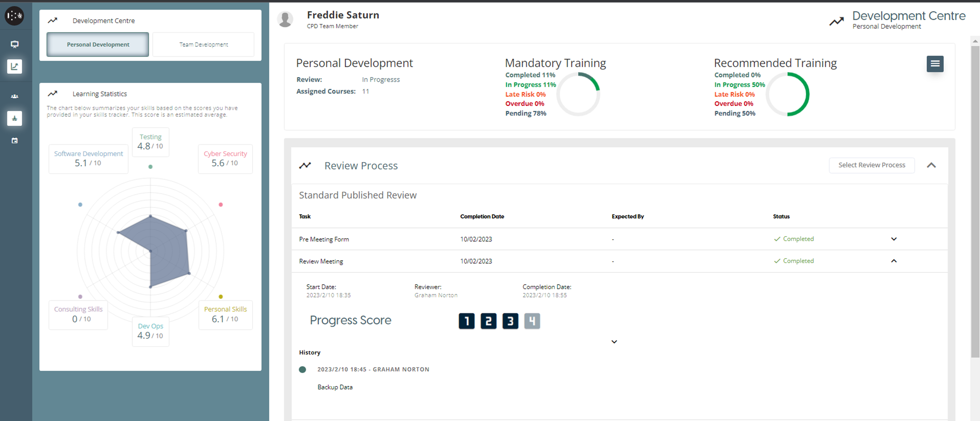Select progress score 3
Viewport: 980px width, 421px height.
pyautogui.click(x=510, y=321)
